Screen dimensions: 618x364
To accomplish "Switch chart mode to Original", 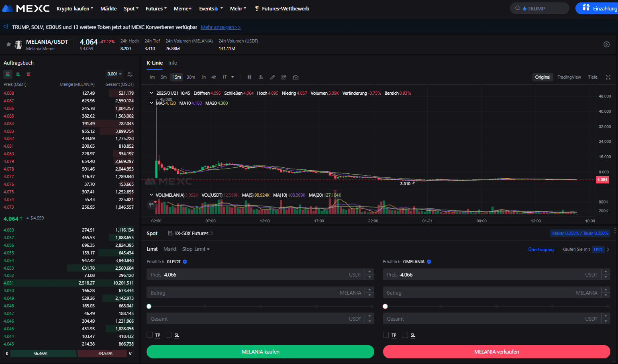I will (543, 77).
